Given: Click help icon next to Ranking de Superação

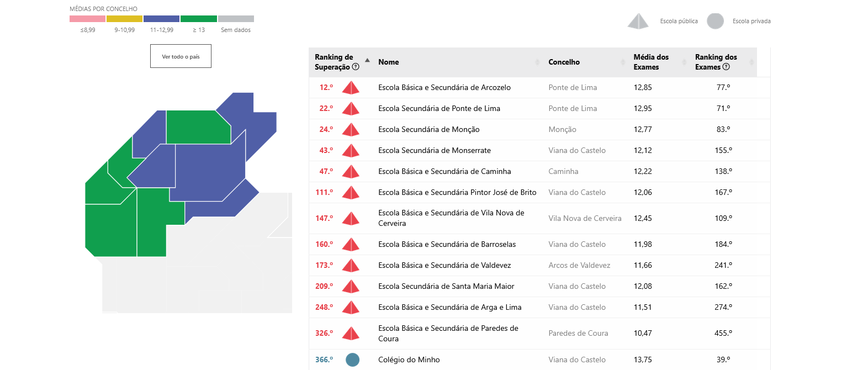Looking at the screenshot, I should (356, 67).
